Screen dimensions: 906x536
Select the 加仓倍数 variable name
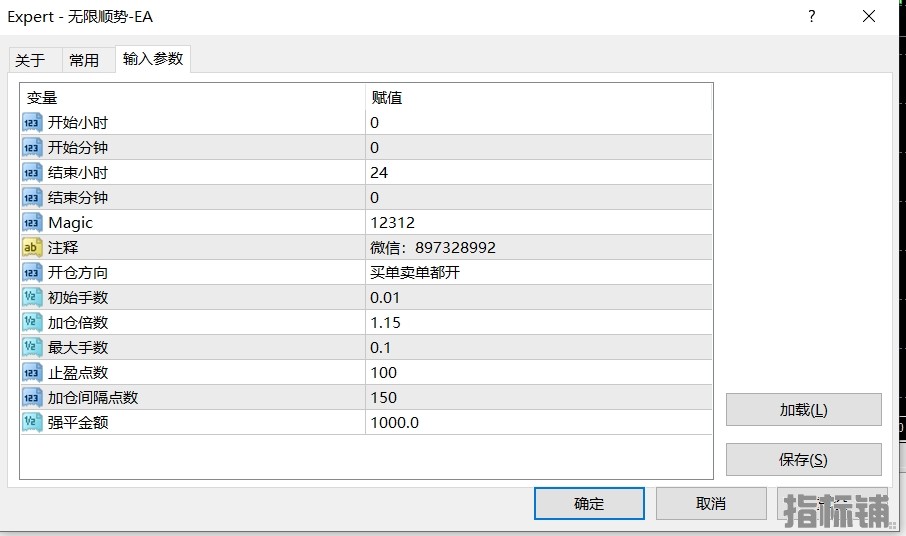[x=78, y=322]
